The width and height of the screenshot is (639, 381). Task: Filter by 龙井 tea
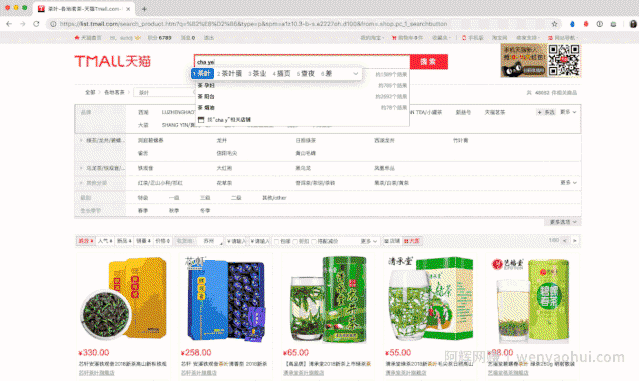(x=221, y=140)
